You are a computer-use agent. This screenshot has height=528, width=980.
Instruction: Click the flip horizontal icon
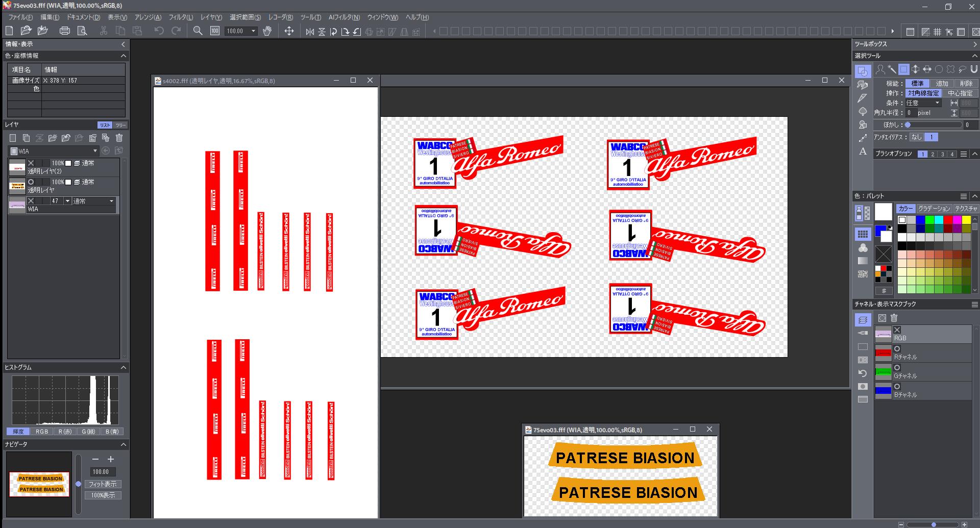(309, 32)
